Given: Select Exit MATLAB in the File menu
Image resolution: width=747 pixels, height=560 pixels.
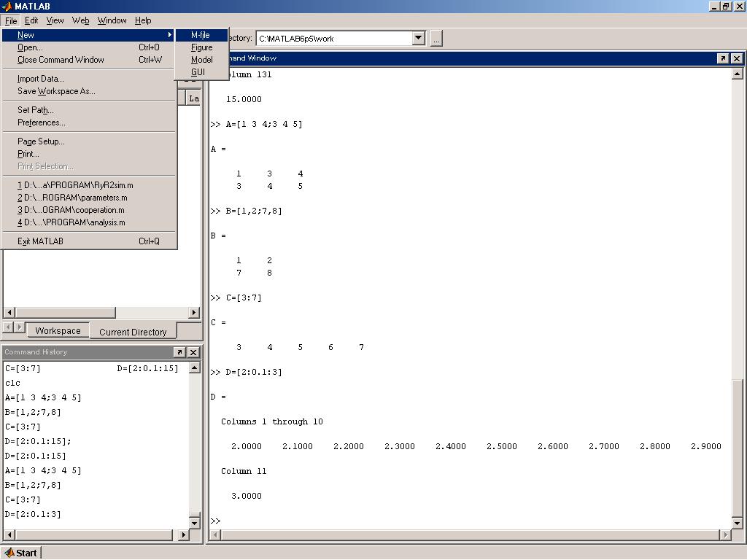Looking at the screenshot, I should (x=88, y=241).
